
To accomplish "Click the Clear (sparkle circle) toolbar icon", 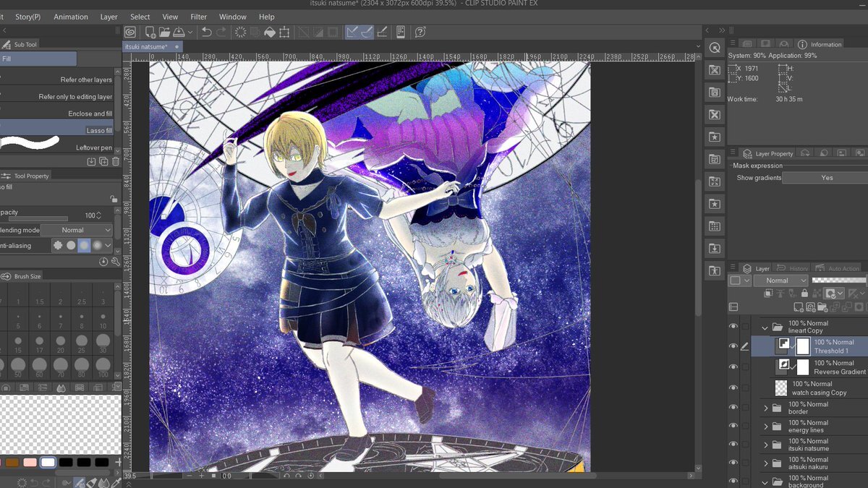I will pos(240,32).
